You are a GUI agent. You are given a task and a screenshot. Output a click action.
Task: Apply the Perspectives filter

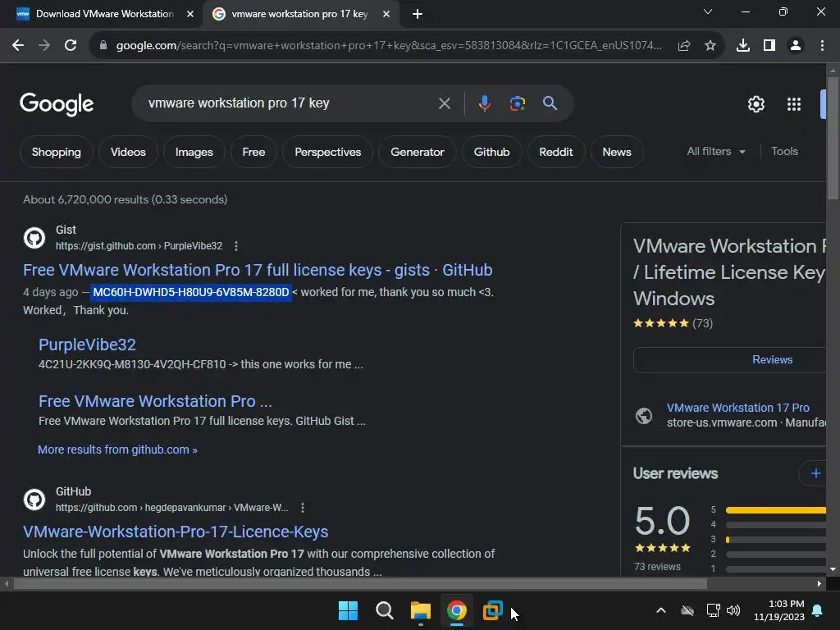coord(328,152)
